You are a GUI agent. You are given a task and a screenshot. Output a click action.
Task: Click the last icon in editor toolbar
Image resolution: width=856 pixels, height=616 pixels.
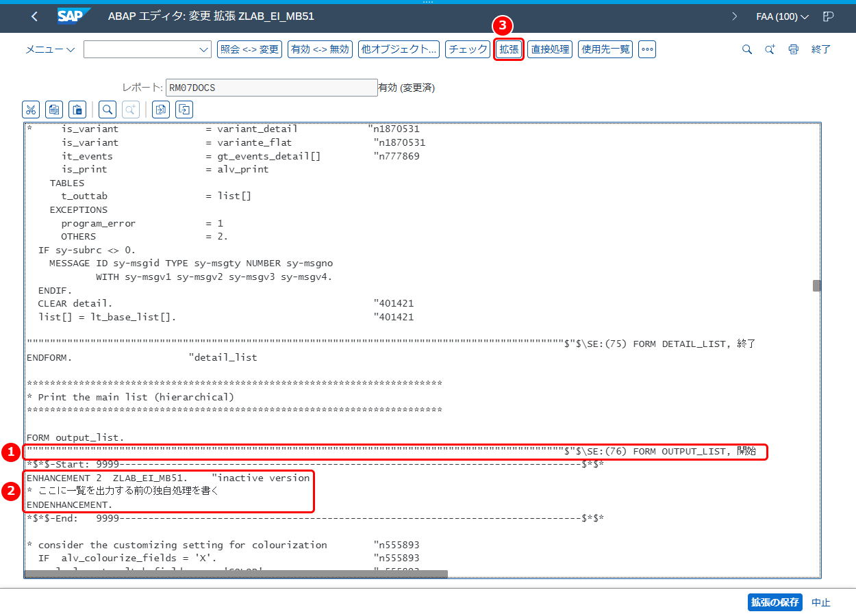click(184, 110)
